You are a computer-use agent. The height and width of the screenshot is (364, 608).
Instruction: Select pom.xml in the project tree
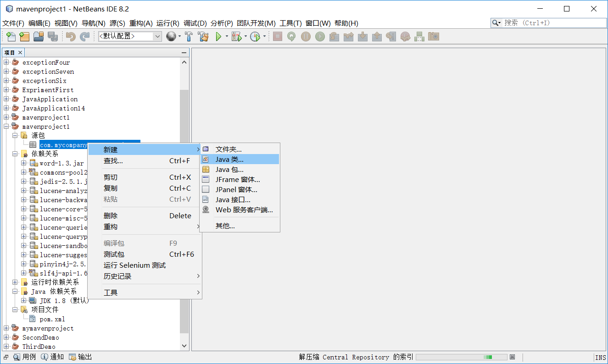[52, 319]
